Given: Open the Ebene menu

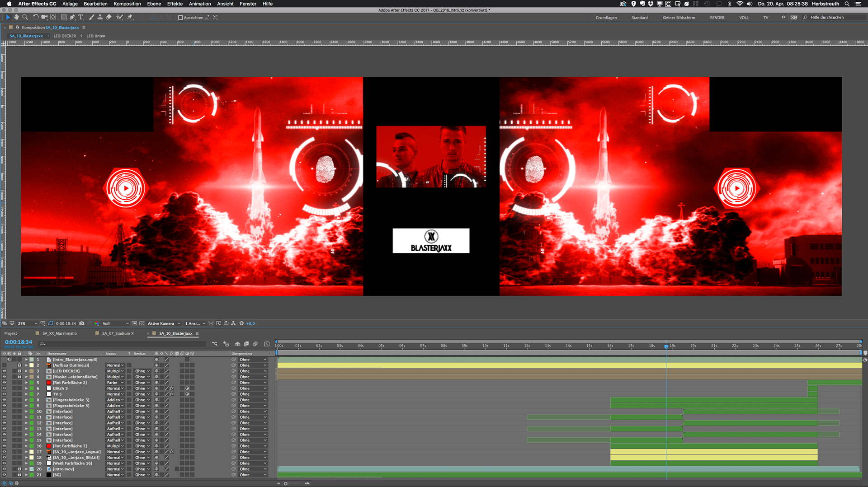Looking at the screenshot, I should click(x=154, y=4).
